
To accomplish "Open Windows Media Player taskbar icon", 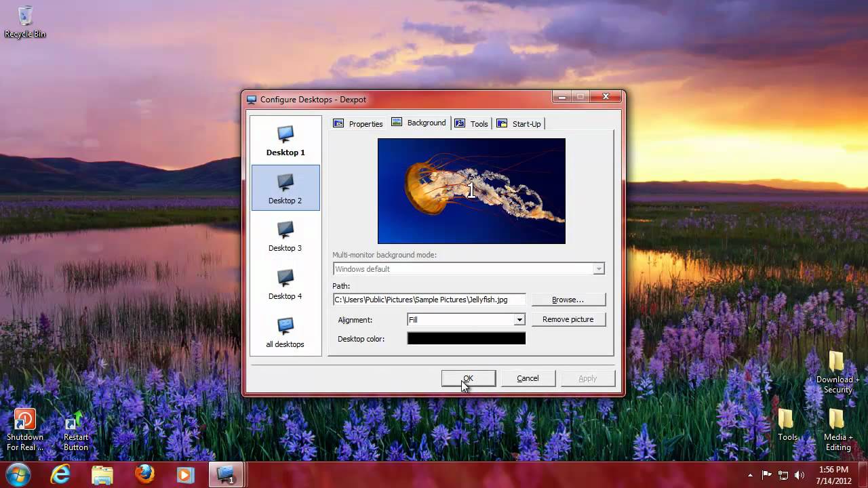I will [185, 474].
